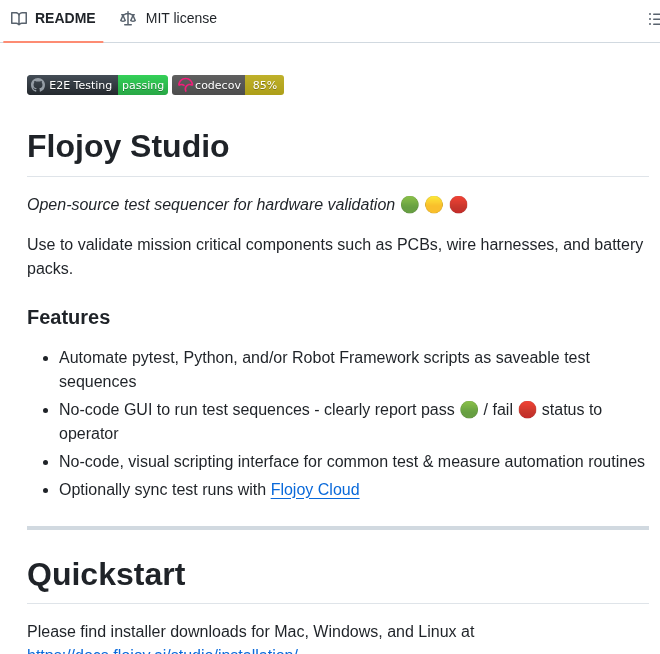Click the Flojoy Studio heading
This screenshot has width=660, height=654.
(x=128, y=146)
